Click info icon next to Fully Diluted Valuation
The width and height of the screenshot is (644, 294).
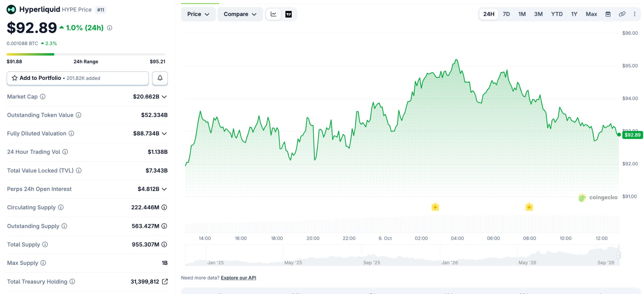click(71, 133)
